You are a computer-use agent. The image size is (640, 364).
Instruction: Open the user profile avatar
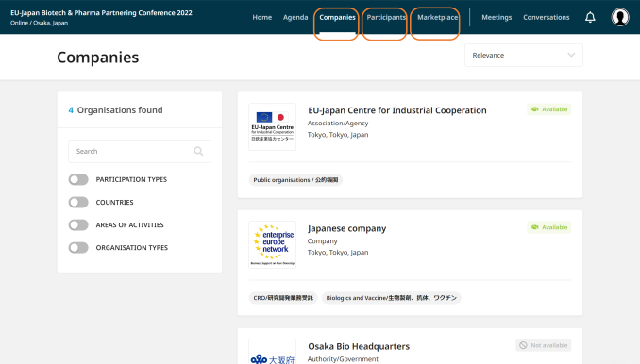click(x=620, y=18)
